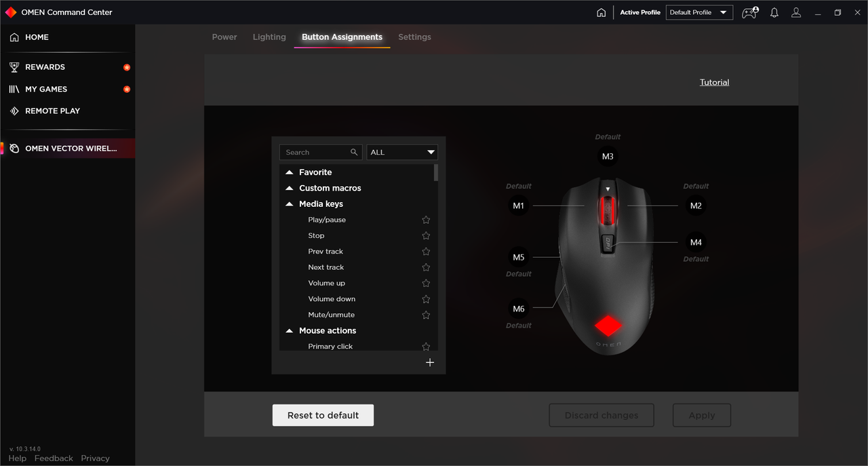Click the action list scrollbar thumb
Viewport: 868px width, 466px height.
[436, 172]
